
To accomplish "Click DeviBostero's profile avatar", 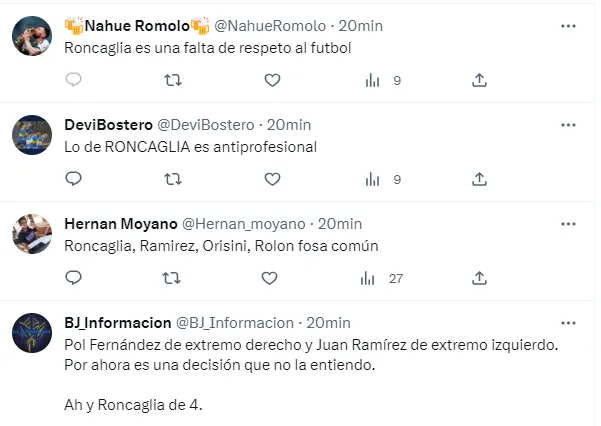I will point(32,136).
